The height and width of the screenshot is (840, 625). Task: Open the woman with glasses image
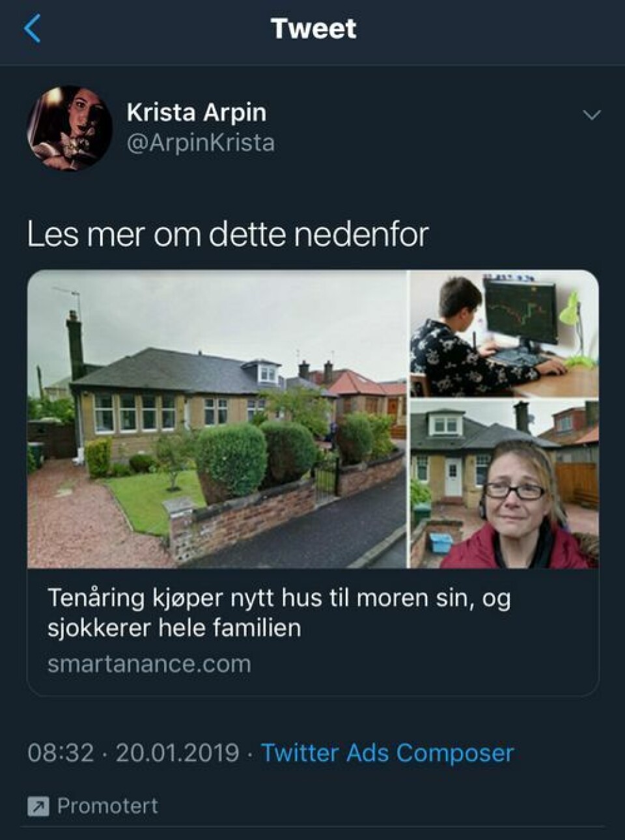(504, 484)
